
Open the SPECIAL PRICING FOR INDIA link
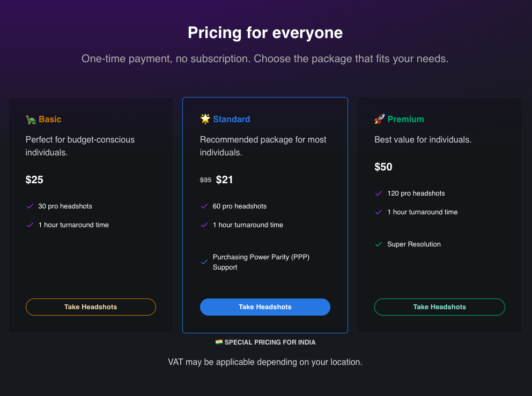pos(265,342)
